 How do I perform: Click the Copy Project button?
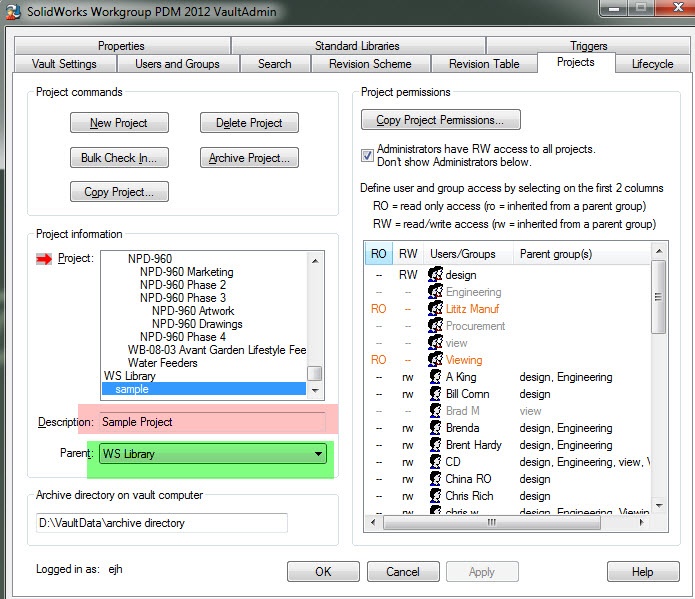point(119,192)
